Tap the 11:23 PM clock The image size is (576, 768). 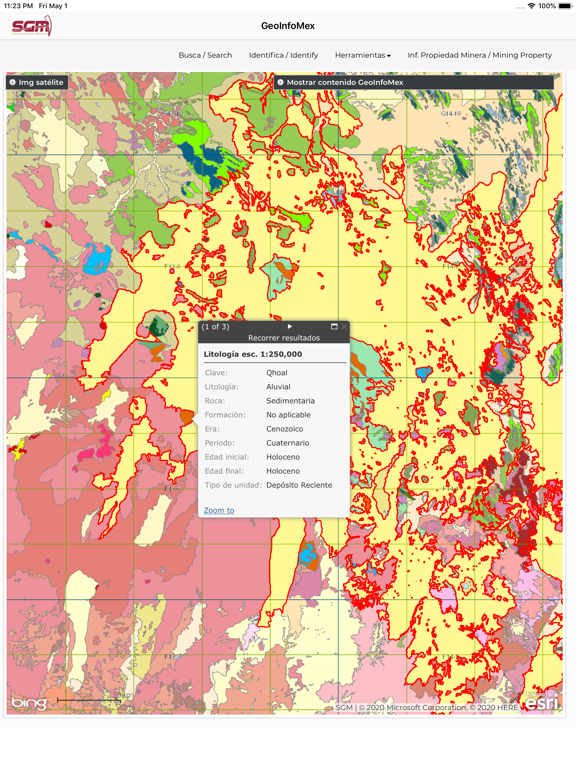click(x=18, y=6)
